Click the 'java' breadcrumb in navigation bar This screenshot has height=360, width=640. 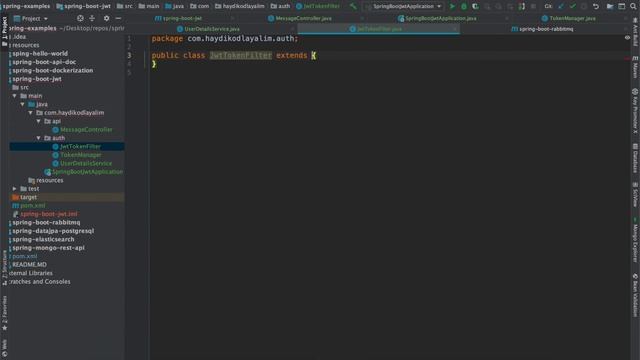coord(174,6)
